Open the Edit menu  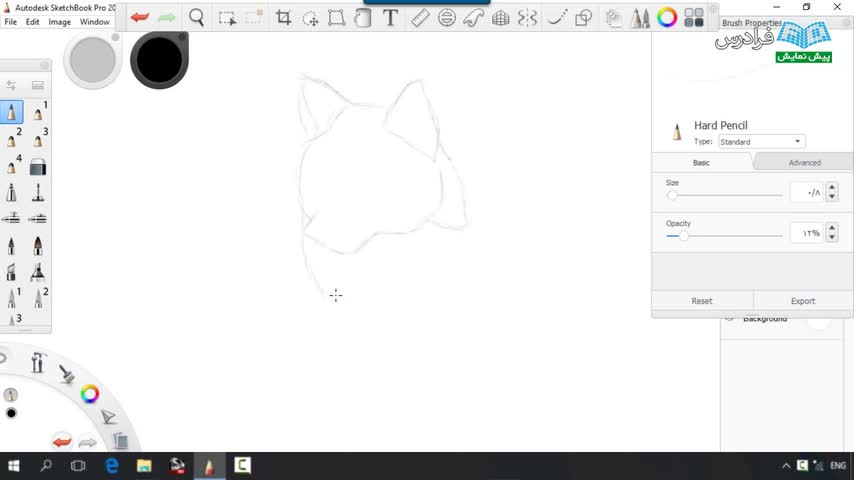click(33, 22)
